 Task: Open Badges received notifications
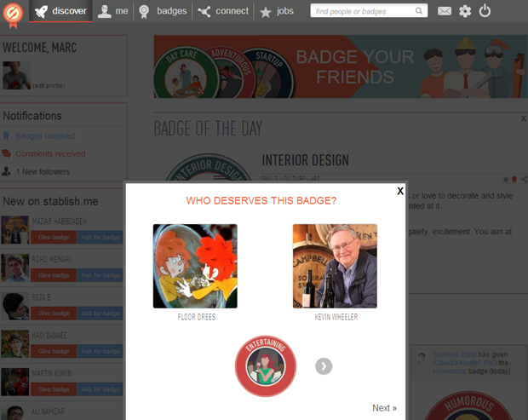tap(45, 135)
